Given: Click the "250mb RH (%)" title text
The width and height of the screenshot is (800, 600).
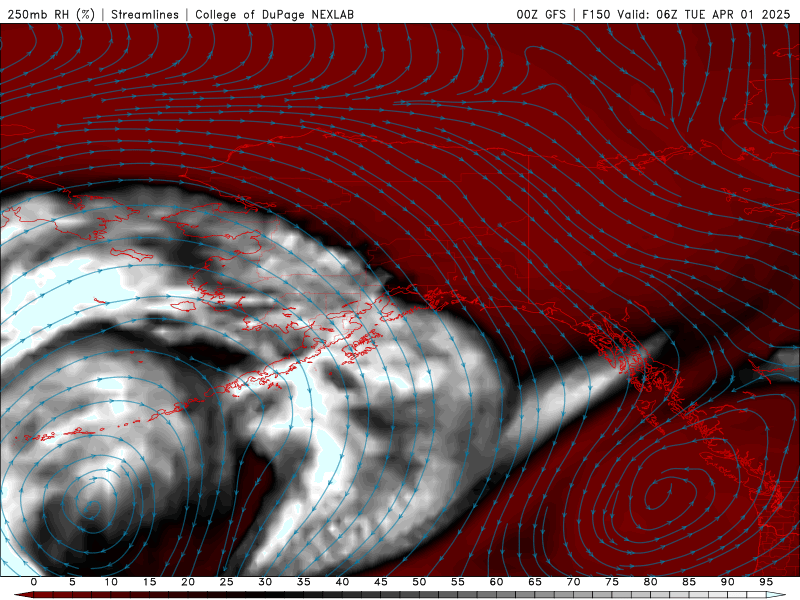Looking at the screenshot, I should 52,14.
